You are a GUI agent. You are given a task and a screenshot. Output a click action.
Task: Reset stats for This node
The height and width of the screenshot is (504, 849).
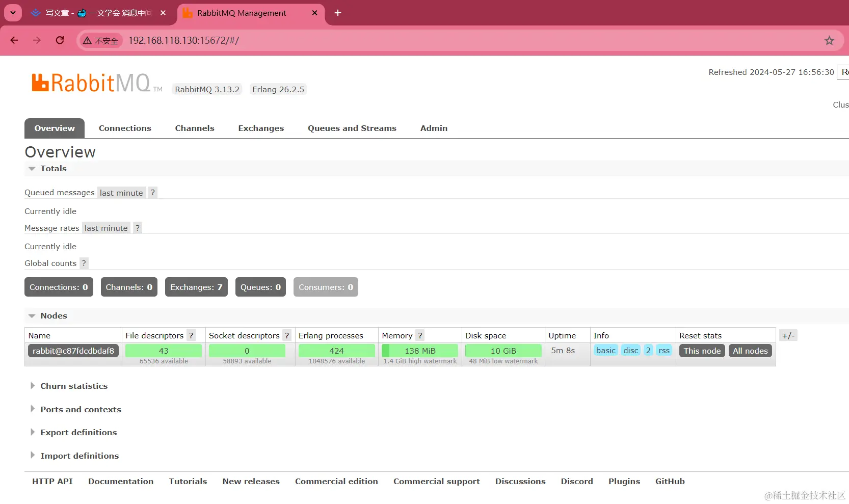[702, 351]
